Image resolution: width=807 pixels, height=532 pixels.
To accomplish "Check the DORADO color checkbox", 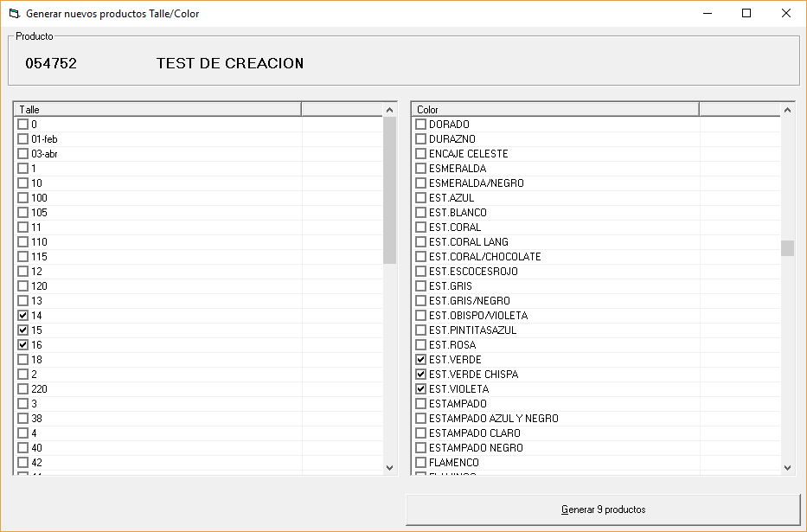I will 421,125.
